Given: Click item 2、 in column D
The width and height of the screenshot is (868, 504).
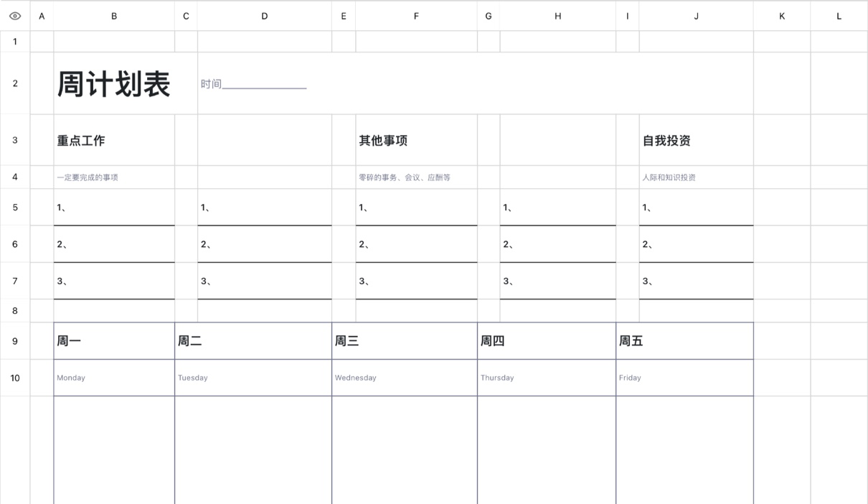Looking at the screenshot, I should click(x=265, y=244).
